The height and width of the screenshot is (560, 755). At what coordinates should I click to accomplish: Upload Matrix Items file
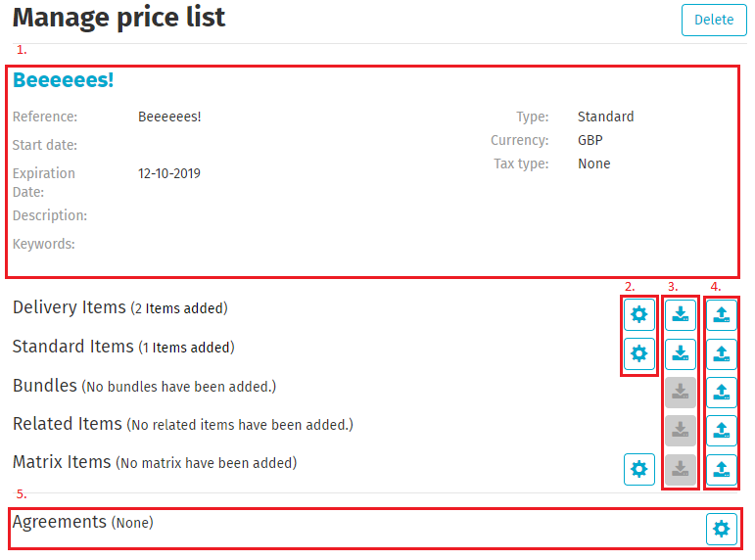722,470
